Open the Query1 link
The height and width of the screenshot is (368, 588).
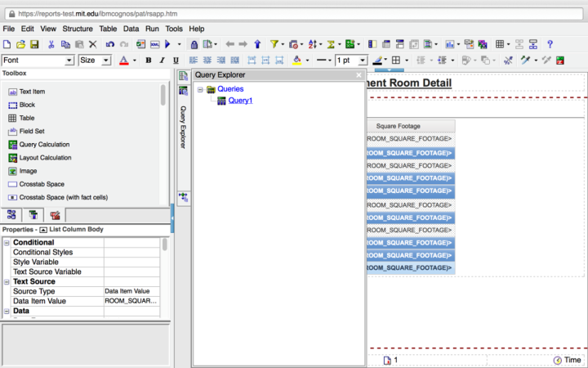coord(240,101)
